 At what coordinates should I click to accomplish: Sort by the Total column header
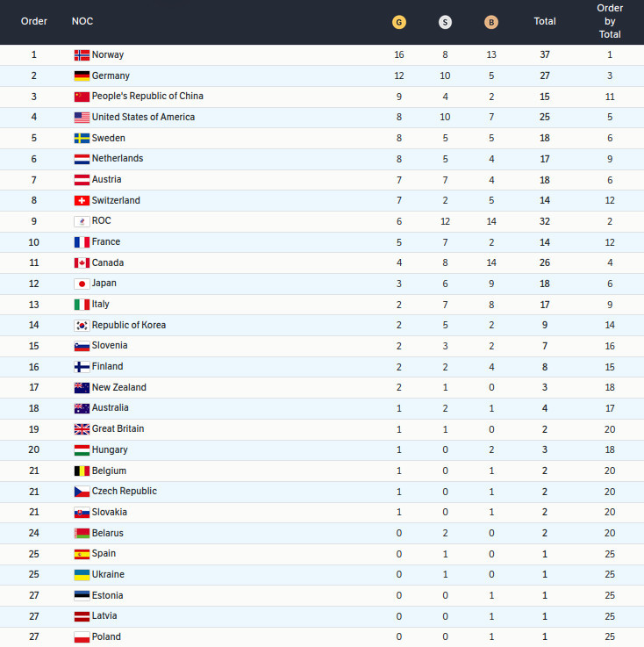coord(545,22)
